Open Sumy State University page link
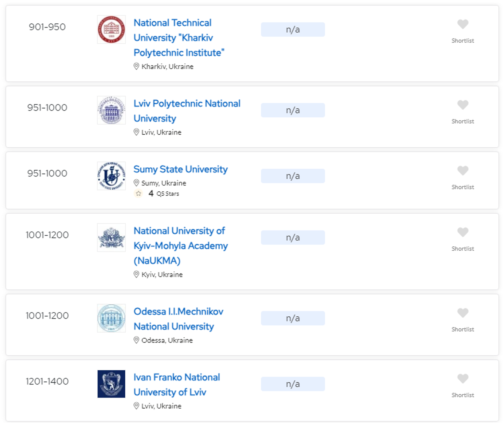This screenshot has width=504, height=428. click(180, 169)
